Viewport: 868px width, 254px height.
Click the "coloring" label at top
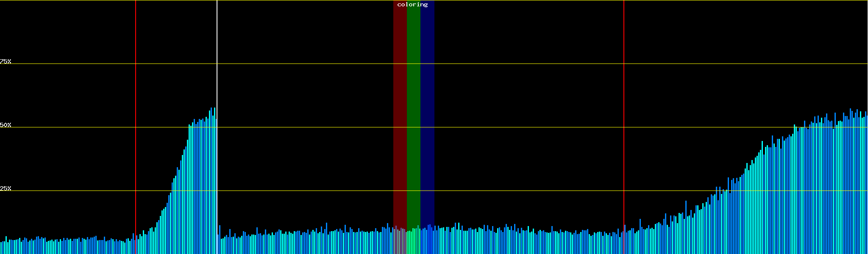[412, 5]
